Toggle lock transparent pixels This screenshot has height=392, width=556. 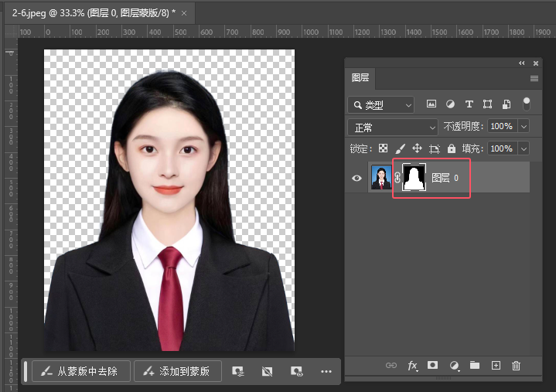383,148
